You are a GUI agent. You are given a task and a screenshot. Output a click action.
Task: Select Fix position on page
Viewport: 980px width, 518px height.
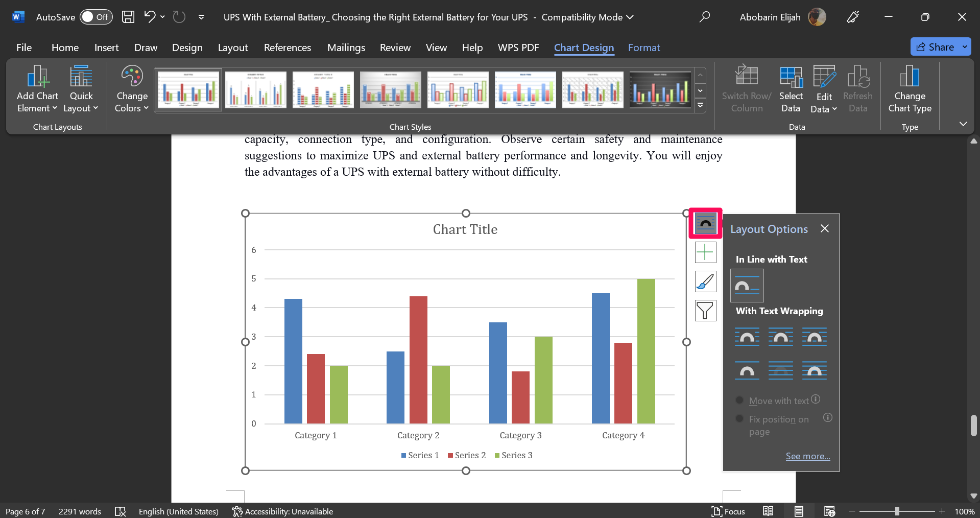739,418
